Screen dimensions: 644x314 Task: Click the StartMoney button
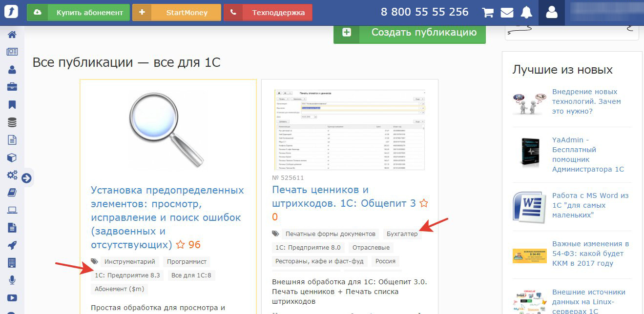177,13
